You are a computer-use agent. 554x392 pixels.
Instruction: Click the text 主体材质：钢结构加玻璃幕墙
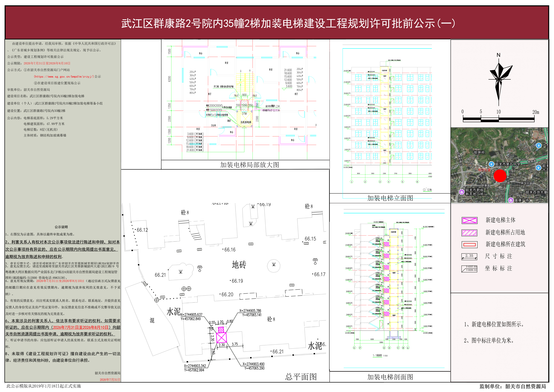(x=45, y=135)
